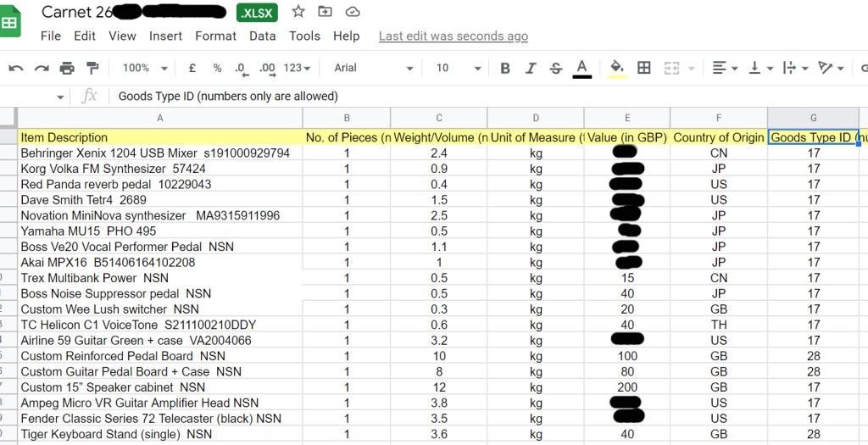Select the paint format tool
Screen dimensions: 868x445
[x=92, y=68]
